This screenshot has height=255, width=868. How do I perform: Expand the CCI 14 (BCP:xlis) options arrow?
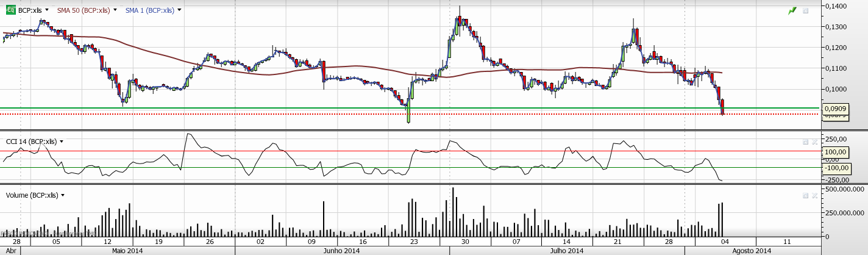tap(62, 142)
